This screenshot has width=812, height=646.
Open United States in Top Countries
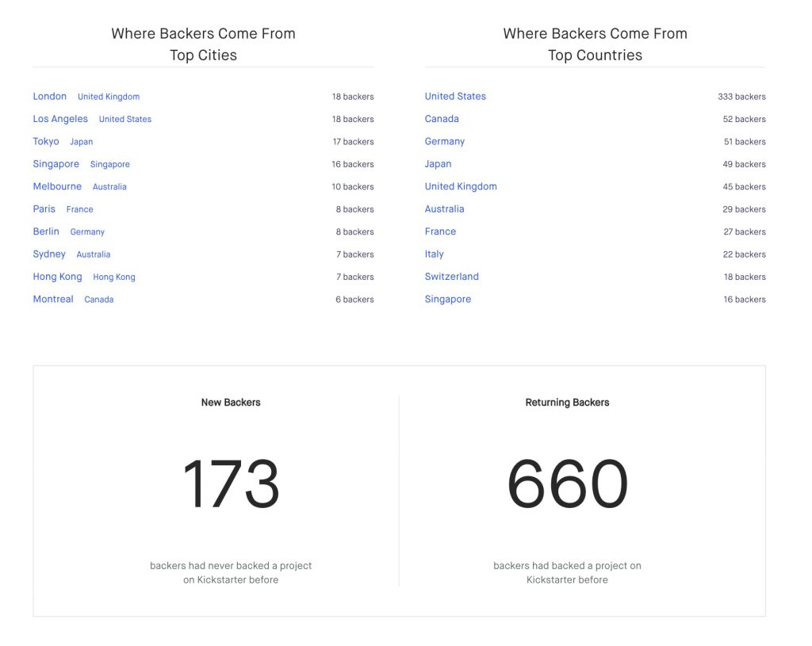click(455, 97)
